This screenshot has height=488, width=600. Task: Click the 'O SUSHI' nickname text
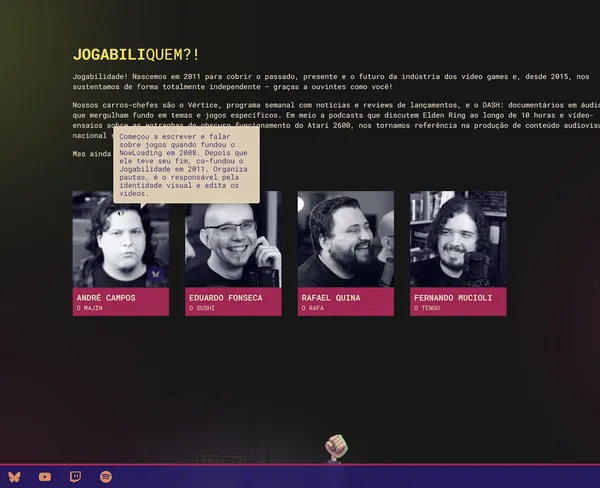point(202,308)
